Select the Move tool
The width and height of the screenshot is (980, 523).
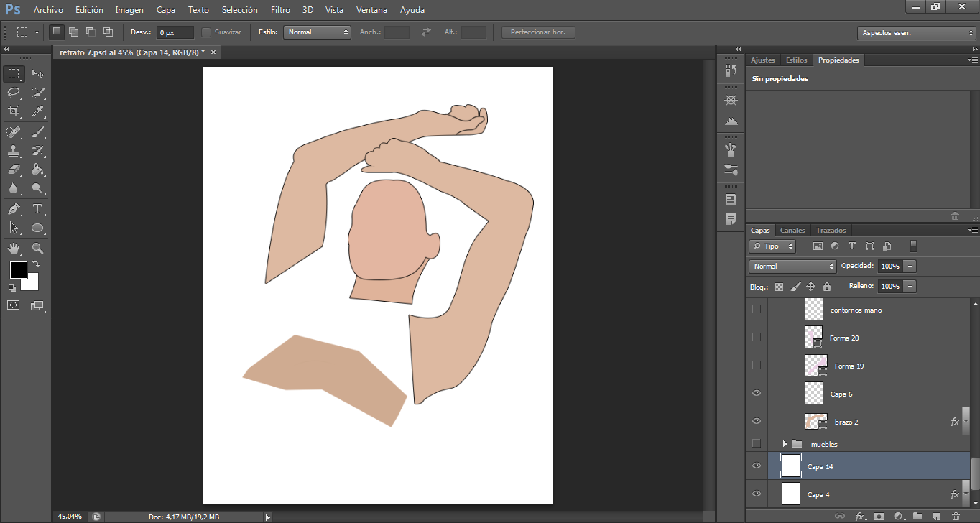click(x=38, y=73)
